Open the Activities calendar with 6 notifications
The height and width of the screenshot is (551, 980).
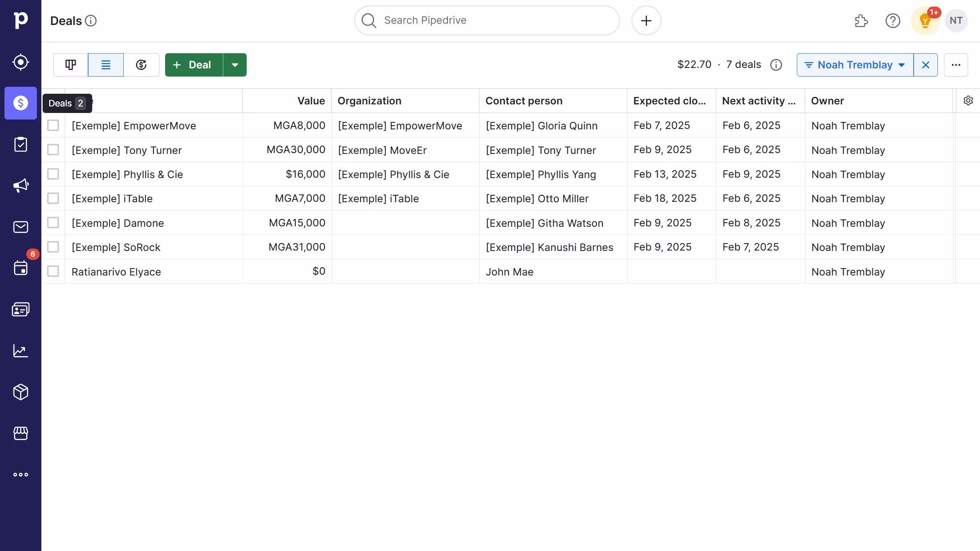point(20,268)
